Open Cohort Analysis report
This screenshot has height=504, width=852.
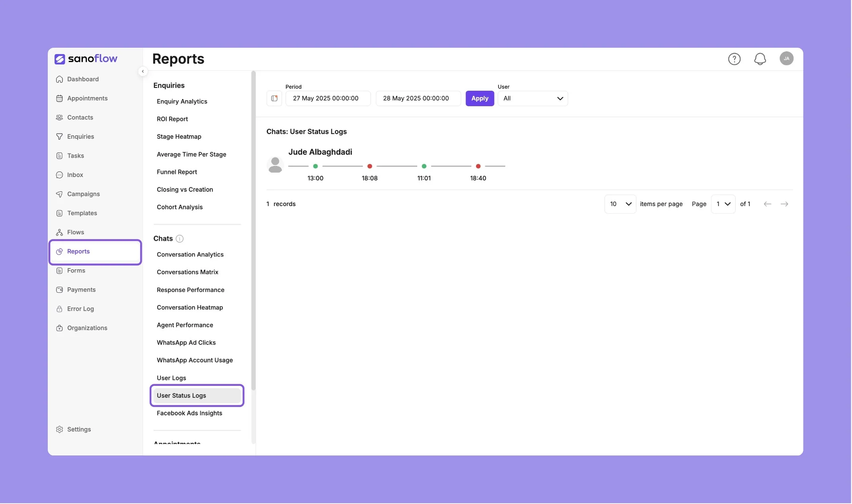coord(180,207)
